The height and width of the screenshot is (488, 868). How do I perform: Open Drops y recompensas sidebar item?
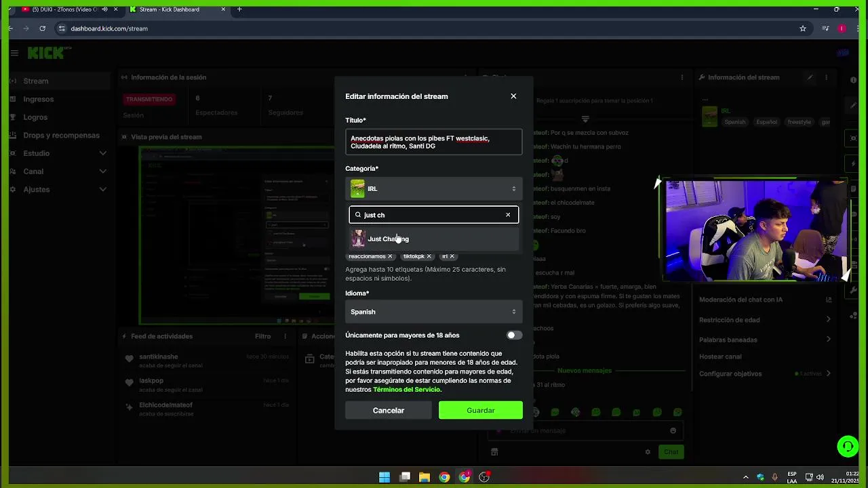58,135
